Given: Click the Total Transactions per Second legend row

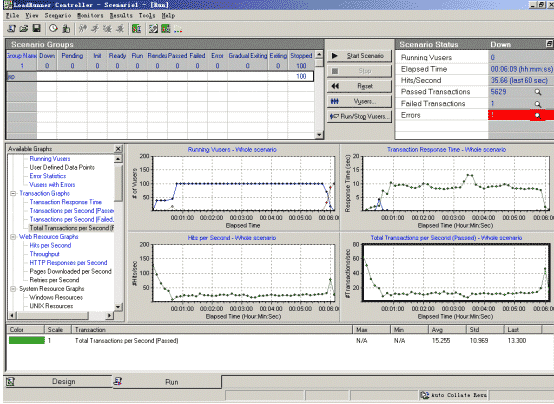Looking at the screenshot, I should pyautogui.click(x=279, y=341).
